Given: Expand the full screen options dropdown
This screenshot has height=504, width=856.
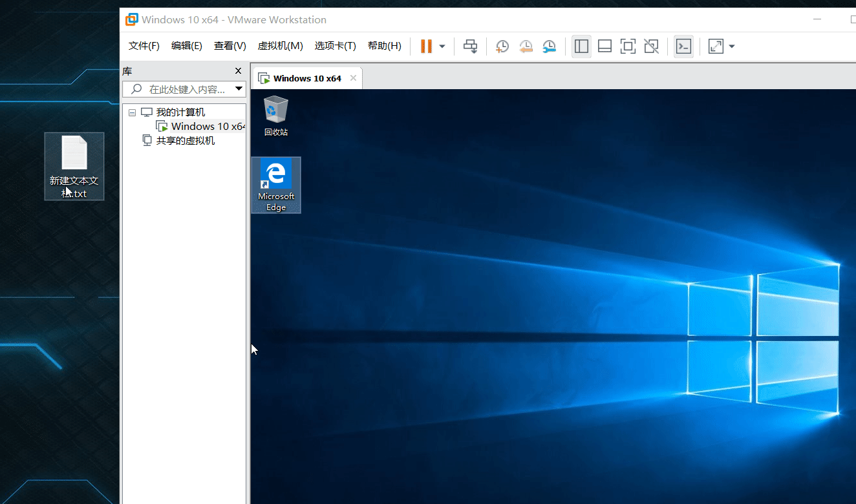Looking at the screenshot, I should (731, 46).
